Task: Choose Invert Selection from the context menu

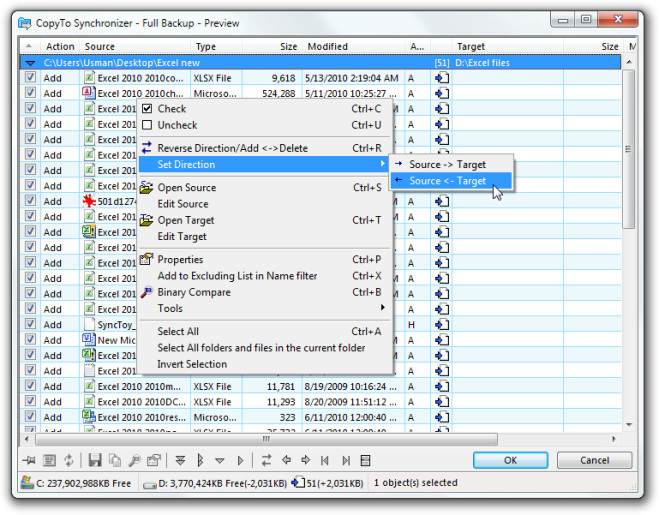Action: [x=264, y=364]
